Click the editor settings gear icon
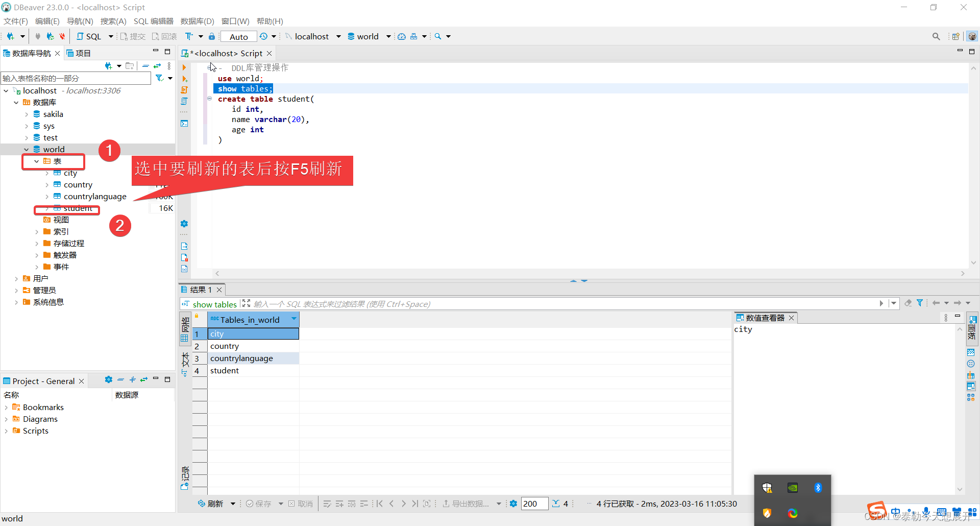This screenshot has width=980, height=526. tap(184, 224)
